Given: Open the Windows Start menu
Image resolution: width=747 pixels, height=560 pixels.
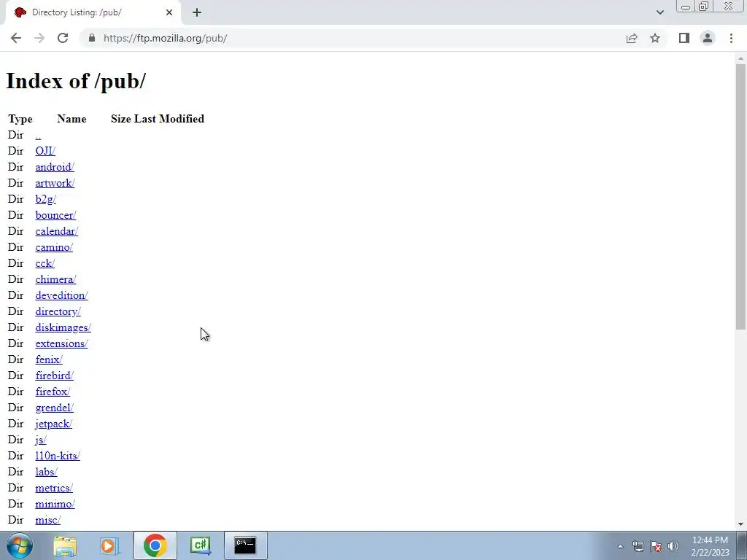Looking at the screenshot, I should [19, 545].
